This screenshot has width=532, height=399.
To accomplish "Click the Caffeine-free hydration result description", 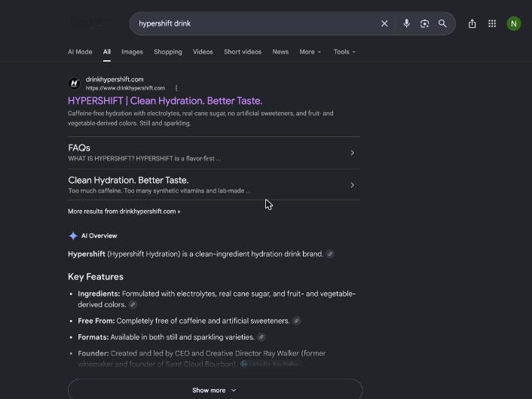I will pyautogui.click(x=200, y=118).
